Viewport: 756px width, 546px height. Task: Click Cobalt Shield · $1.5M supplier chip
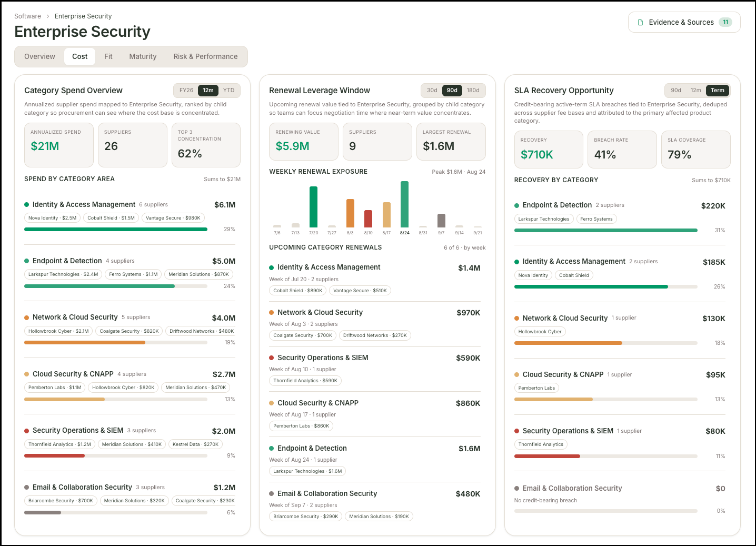point(111,218)
